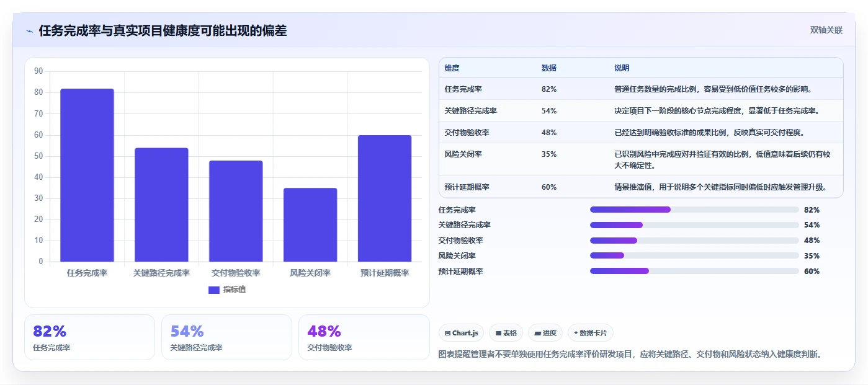Click the 进度 tag icon
This screenshot has width=868, height=385.
pos(537,334)
